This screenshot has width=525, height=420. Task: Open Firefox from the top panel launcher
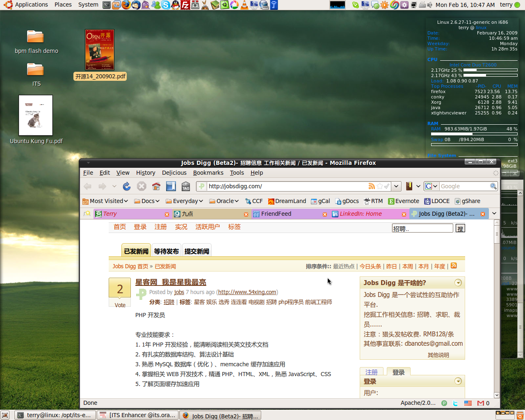(x=126, y=5)
